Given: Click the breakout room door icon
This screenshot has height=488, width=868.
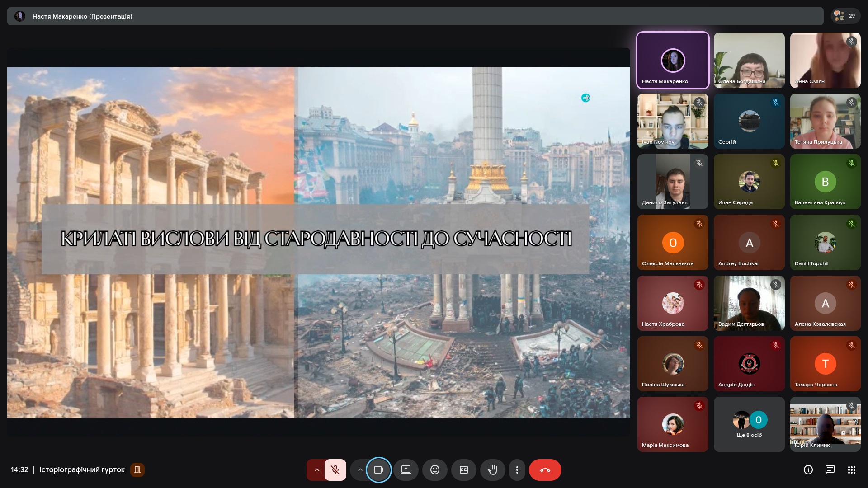Looking at the screenshot, I should tap(137, 470).
